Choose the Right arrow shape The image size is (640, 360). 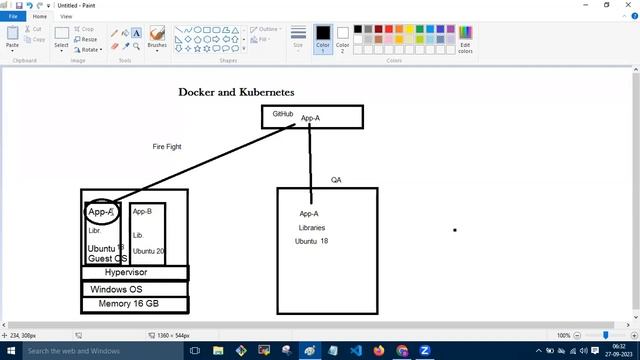[216, 39]
